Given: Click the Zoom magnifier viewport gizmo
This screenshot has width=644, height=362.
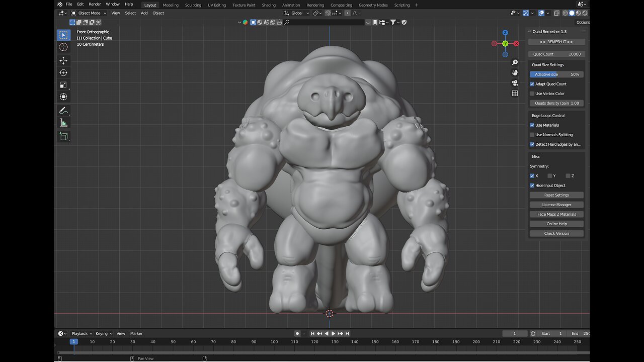Looking at the screenshot, I should coord(515,62).
